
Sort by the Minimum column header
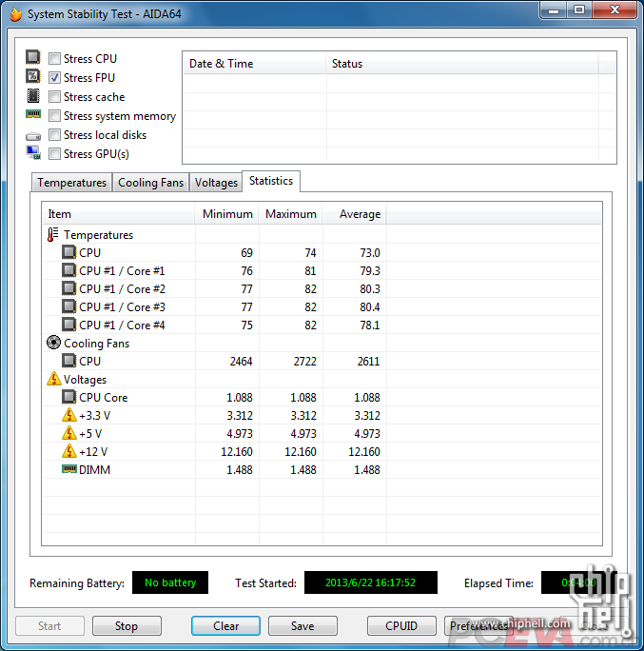(x=226, y=214)
